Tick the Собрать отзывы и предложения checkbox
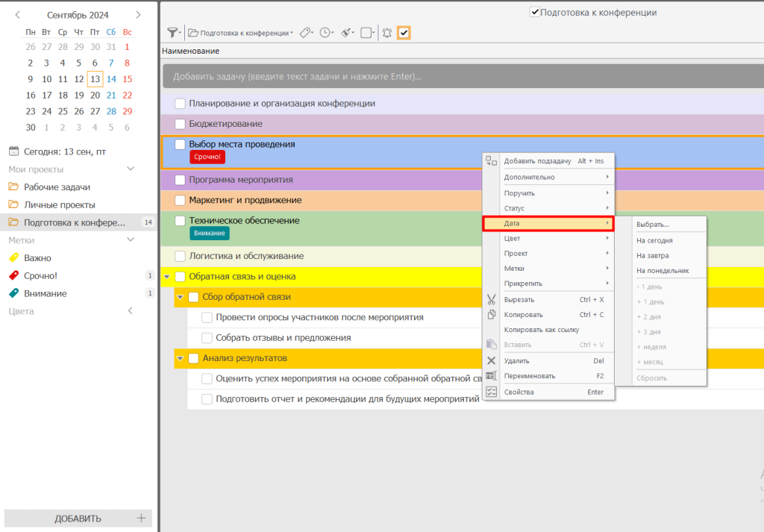The height and width of the screenshot is (532, 764). (x=207, y=338)
